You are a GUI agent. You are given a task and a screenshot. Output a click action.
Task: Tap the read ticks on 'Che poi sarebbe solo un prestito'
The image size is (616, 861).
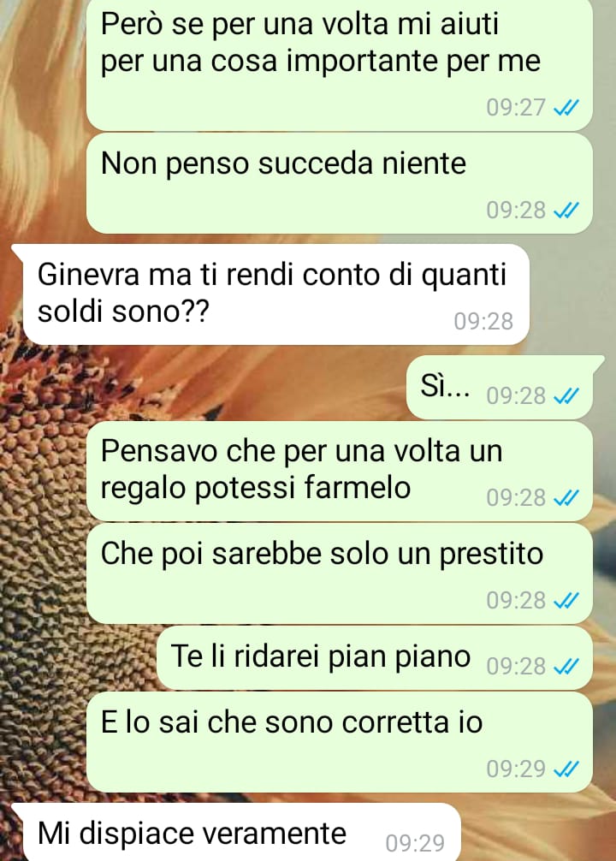(566, 600)
